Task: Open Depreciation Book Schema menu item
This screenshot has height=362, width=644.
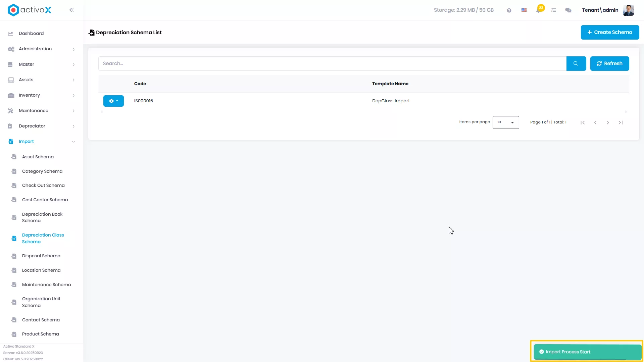Action: 42,217
